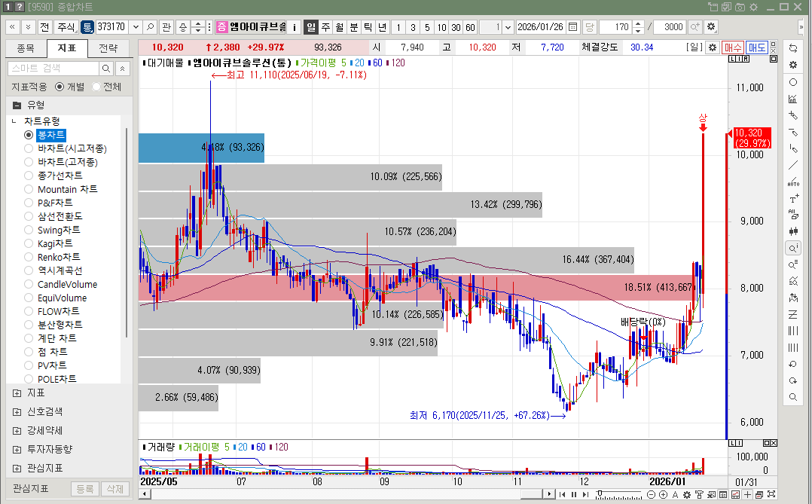Choose the P&F차트 radio option
This screenshot has width=812, height=504.
pyautogui.click(x=29, y=203)
